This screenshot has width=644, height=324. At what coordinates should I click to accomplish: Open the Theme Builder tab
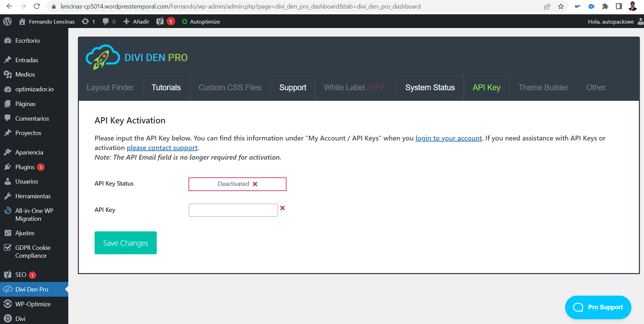pyautogui.click(x=543, y=88)
